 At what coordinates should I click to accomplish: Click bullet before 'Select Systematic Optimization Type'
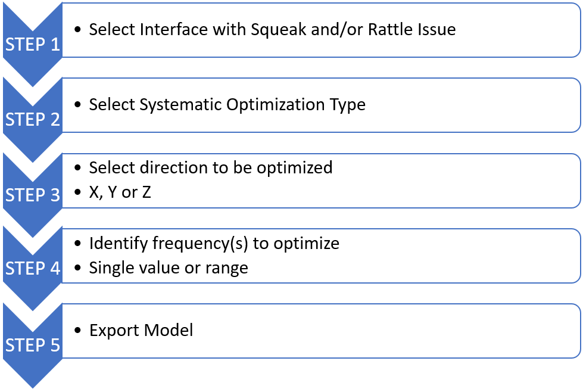77,105
